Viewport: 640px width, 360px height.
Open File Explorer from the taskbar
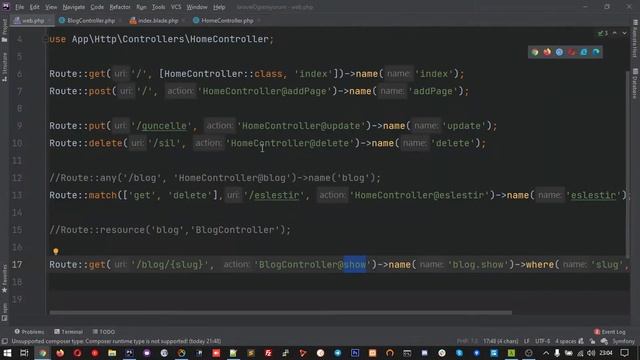[112, 353]
